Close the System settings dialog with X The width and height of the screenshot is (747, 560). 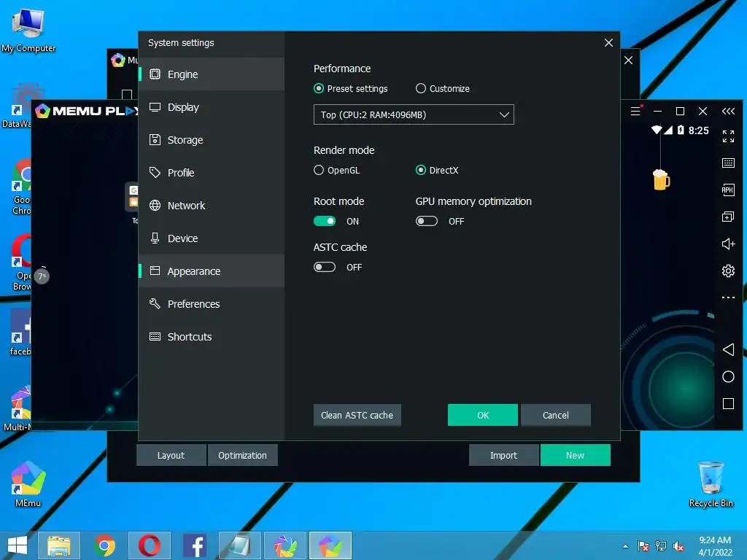tap(608, 43)
